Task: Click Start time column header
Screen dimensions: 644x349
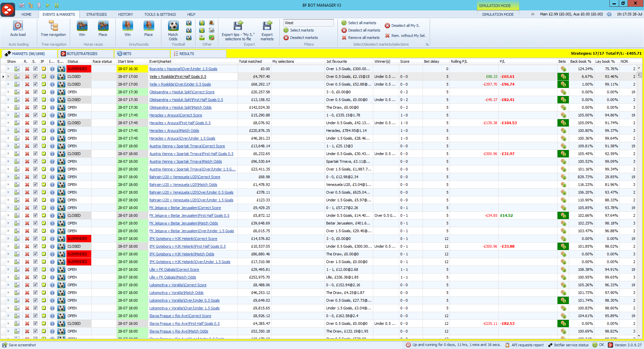Action: pos(132,61)
